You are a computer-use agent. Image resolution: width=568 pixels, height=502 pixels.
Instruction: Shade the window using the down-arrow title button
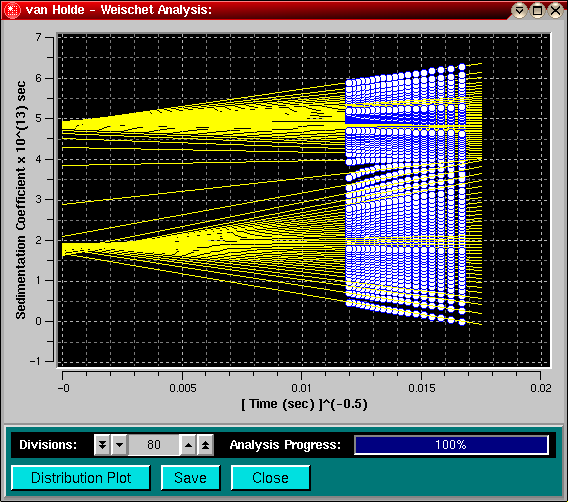519,10
